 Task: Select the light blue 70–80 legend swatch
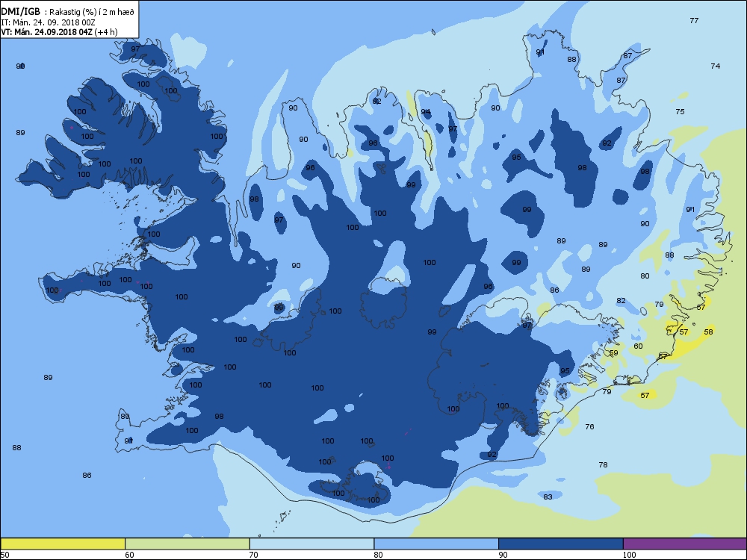311,544
